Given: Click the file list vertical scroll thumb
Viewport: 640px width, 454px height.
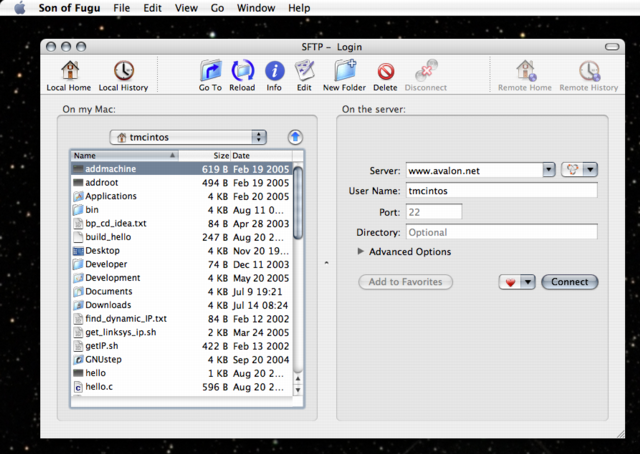Looking at the screenshot, I should (298, 203).
